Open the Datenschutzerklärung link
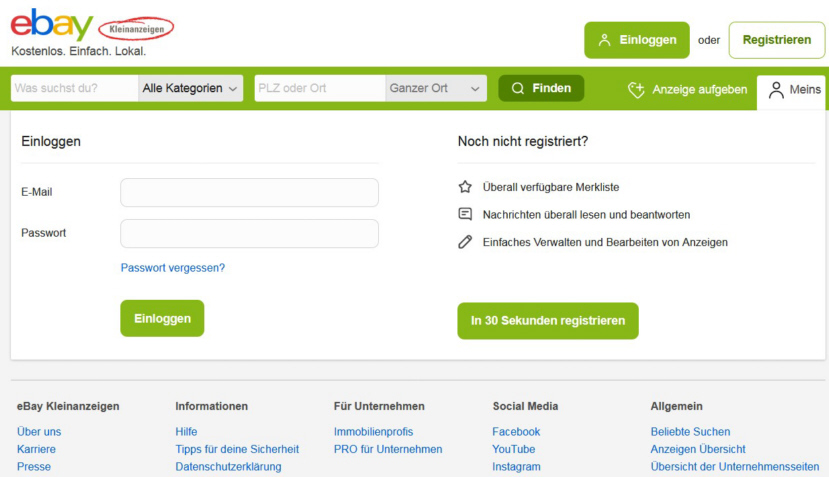The width and height of the screenshot is (829, 477). click(228, 466)
